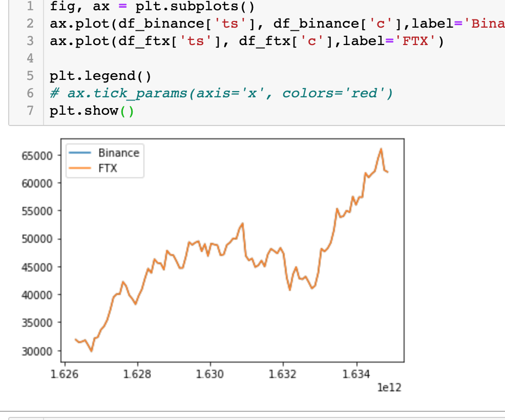Click y-axis tick label 40000

click(x=37, y=295)
